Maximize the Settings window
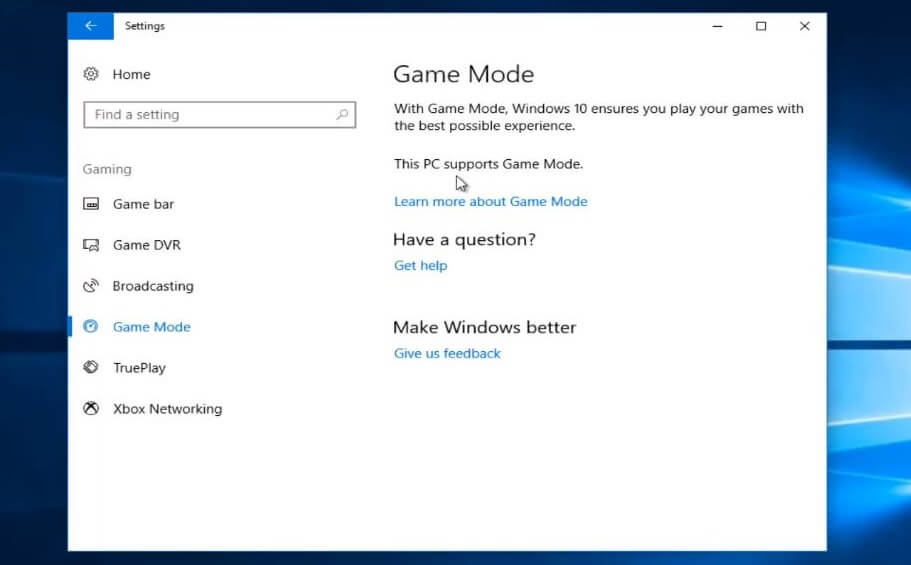 click(761, 26)
